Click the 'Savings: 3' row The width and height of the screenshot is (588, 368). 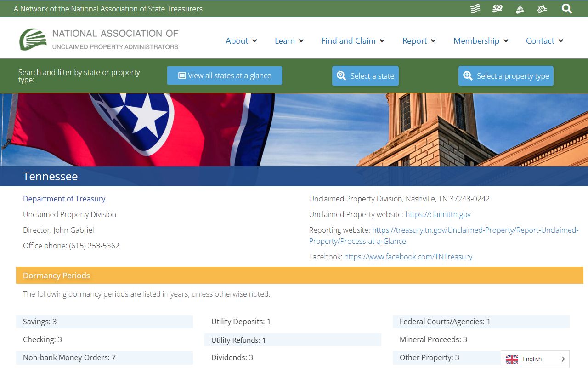(x=104, y=322)
